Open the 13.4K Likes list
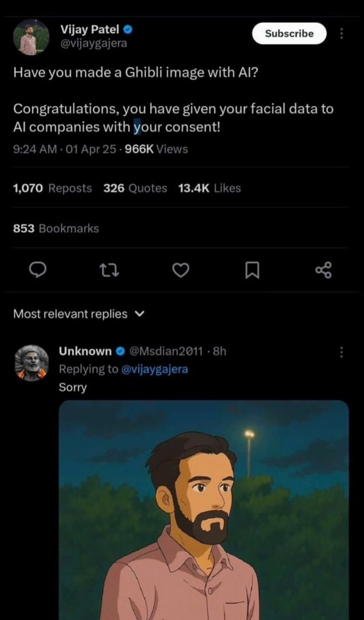 pos(209,188)
